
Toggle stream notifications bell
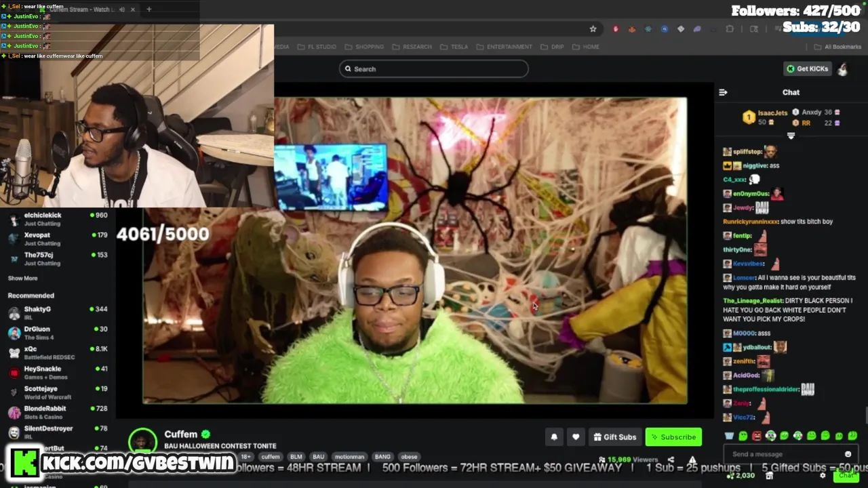[x=554, y=437]
